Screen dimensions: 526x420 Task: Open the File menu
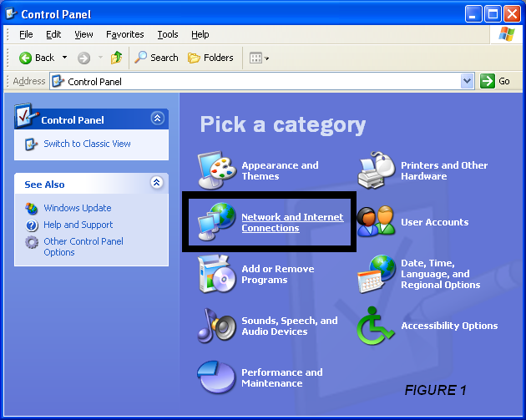(26, 34)
